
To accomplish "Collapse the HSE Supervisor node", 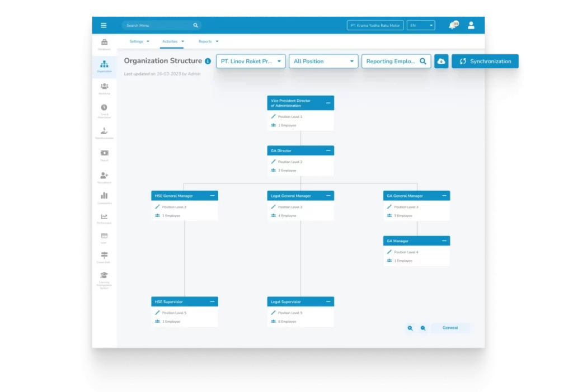I will click(212, 302).
